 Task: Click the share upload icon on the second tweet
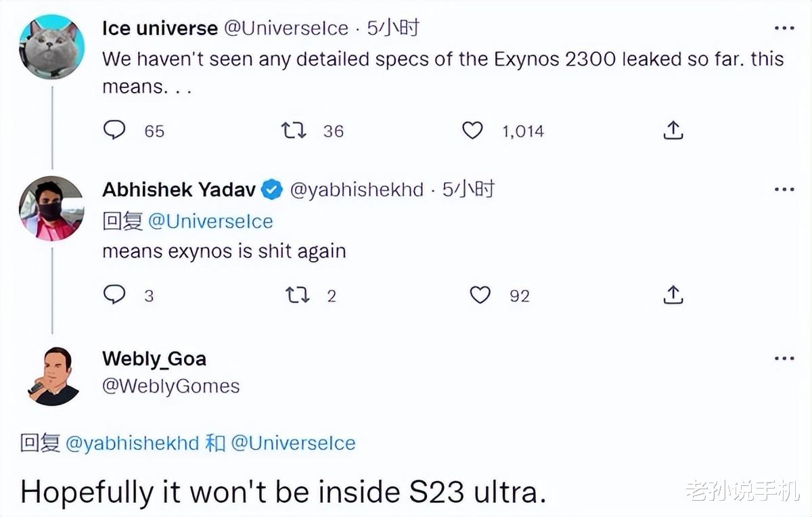[672, 294]
